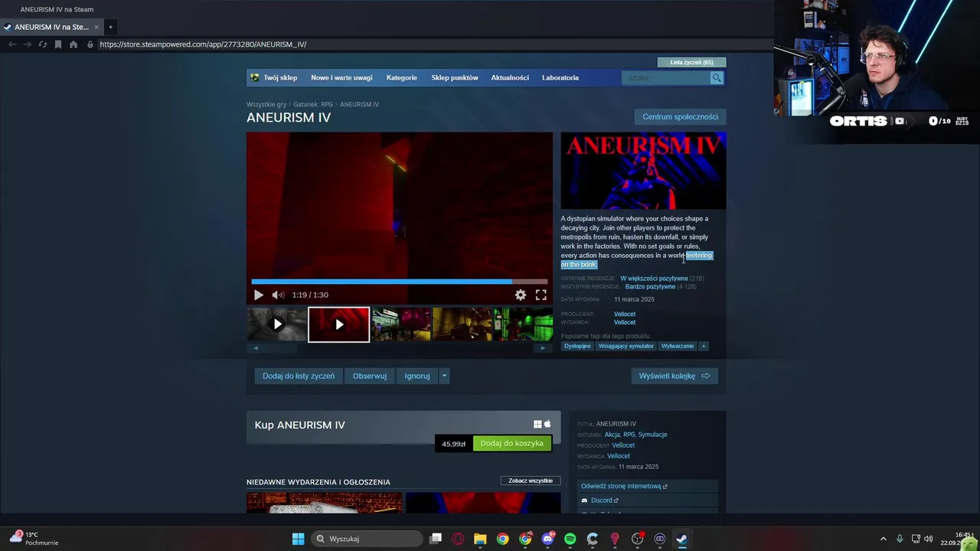This screenshot has height=551, width=980.
Task: Open the Discord link
Action: [601, 500]
